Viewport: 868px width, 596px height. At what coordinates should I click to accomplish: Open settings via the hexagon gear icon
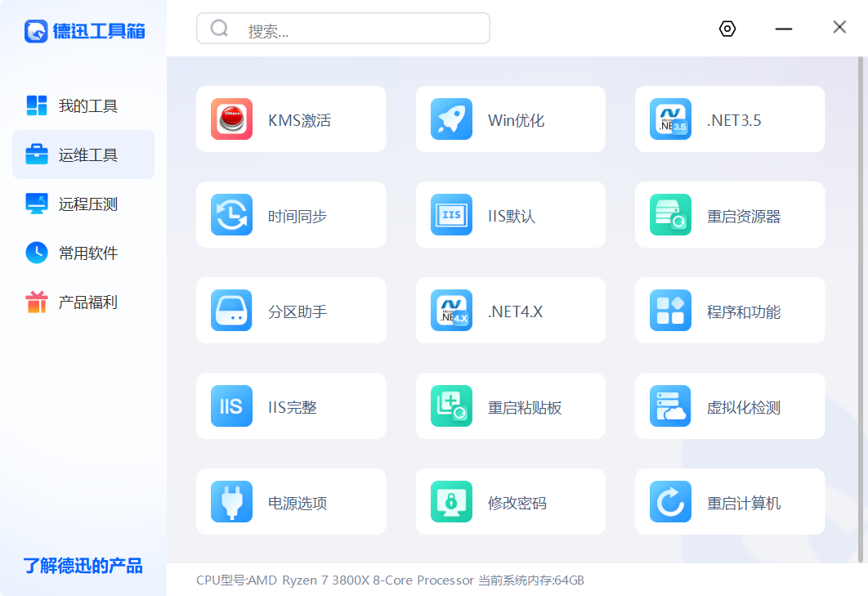[727, 29]
